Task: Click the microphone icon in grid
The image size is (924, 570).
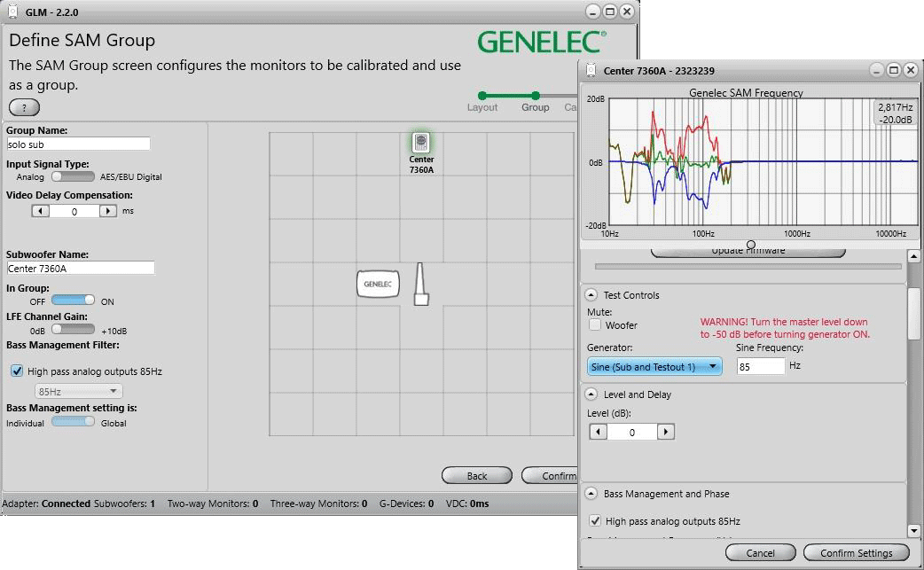Action: (x=421, y=285)
